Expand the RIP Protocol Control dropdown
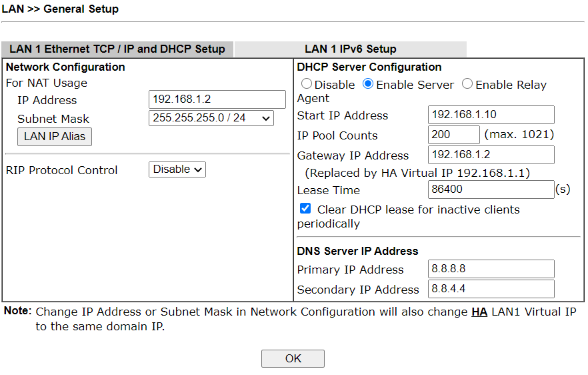588x375 pixels. point(177,169)
